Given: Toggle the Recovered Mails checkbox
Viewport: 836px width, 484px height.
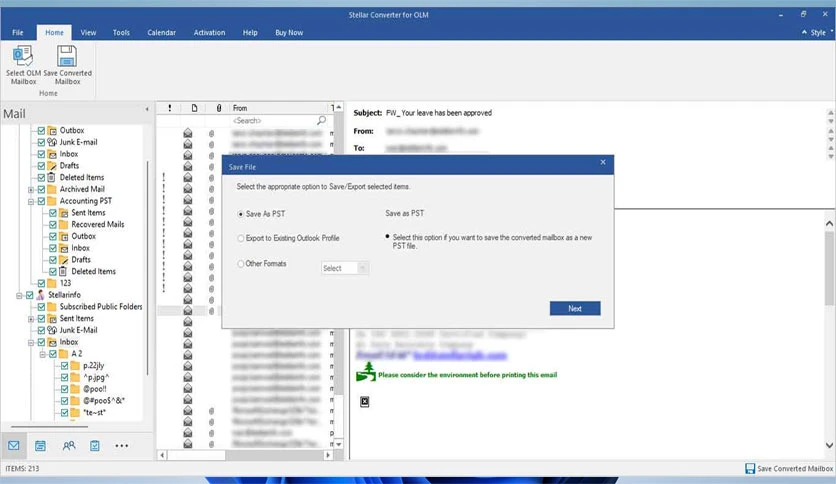Looking at the screenshot, I should (x=53, y=224).
